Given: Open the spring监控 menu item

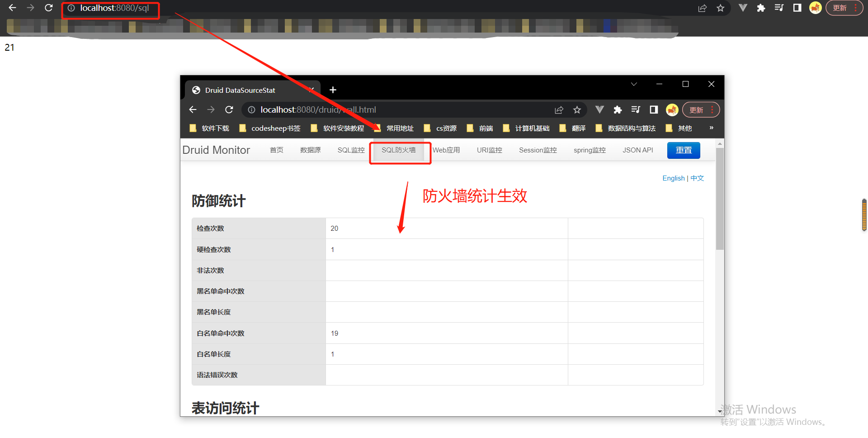Looking at the screenshot, I should 590,150.
